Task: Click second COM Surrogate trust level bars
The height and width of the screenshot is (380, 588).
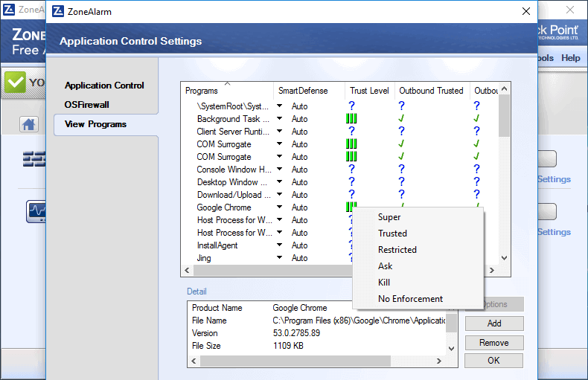Action: 351,157
